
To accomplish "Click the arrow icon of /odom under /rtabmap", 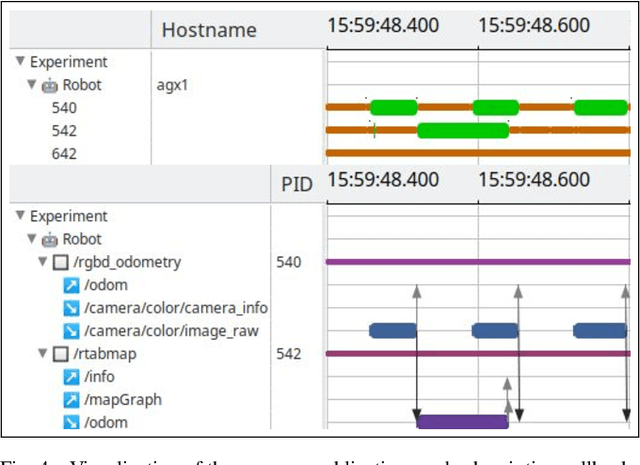I will click(71, 423).
